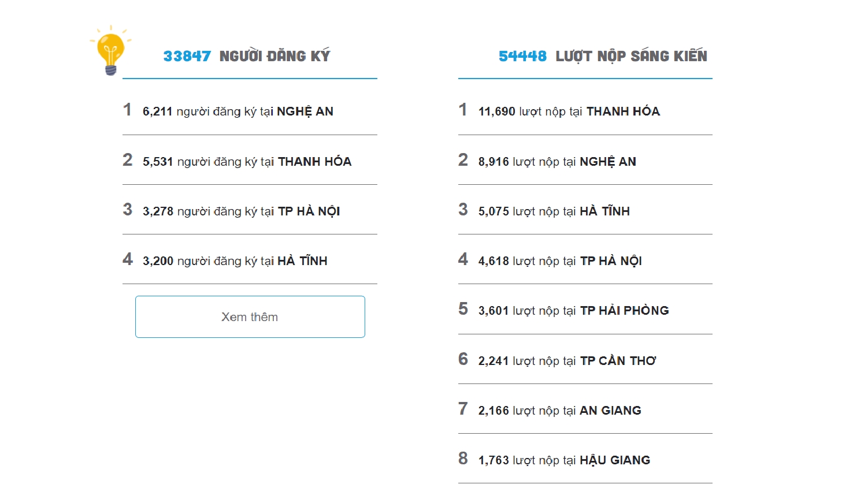Select the 6,211 registrants figure
This screenshot has height=488, width=868.
point(157,111)
